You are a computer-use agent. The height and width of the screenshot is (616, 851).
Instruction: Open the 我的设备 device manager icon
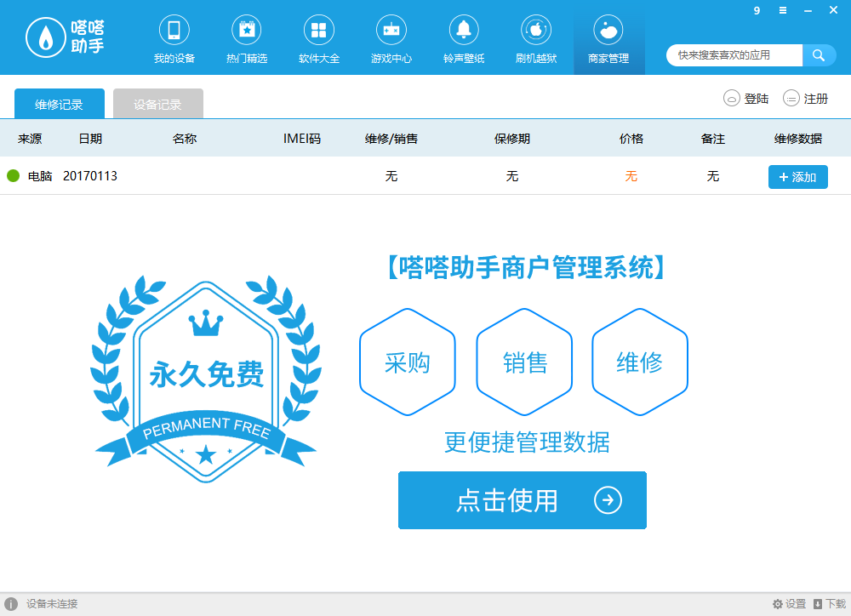[174, 37]
